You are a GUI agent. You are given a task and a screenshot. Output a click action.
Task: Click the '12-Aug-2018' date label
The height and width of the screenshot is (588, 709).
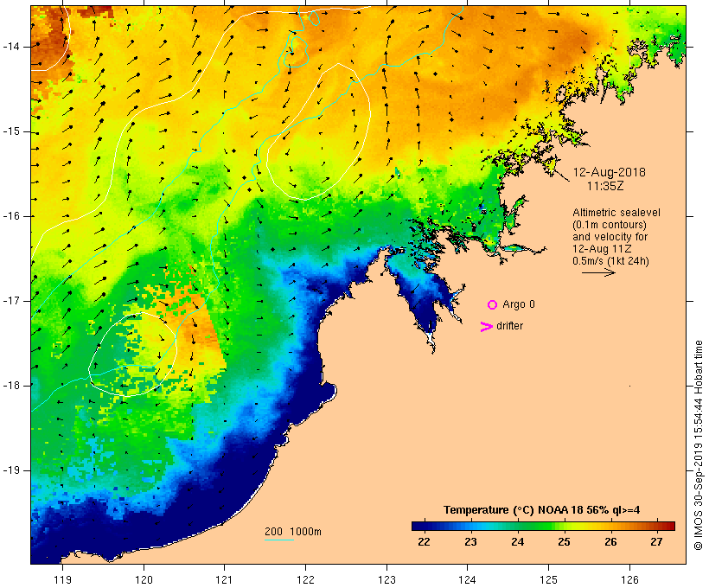[609, 172]
